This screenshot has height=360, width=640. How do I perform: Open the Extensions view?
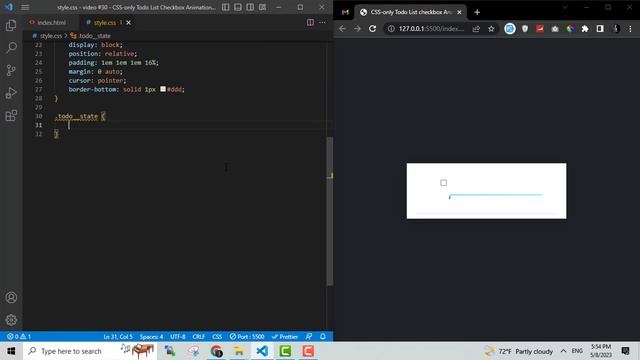(11, 116)
